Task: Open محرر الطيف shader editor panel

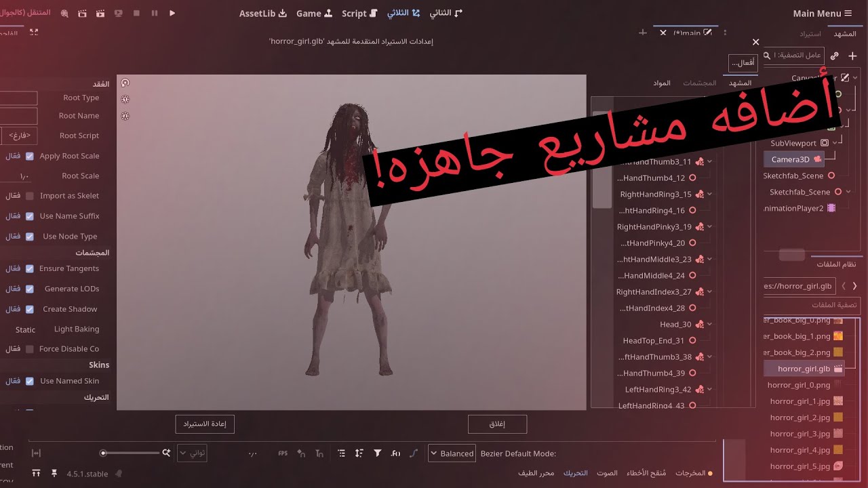Action: (536, 473)
